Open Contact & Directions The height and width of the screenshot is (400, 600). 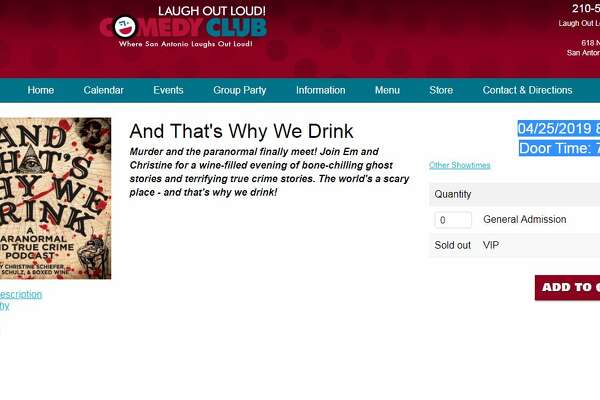(x=527, y=90)
